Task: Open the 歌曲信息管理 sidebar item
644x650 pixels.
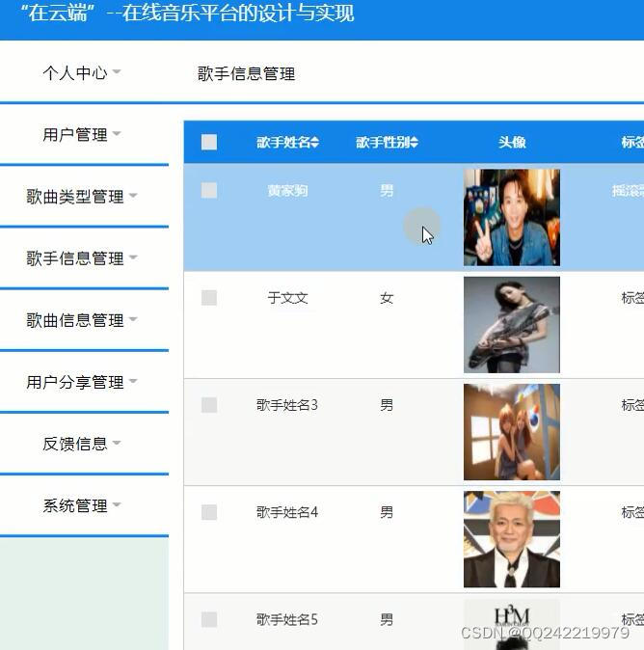Action: tap(75, 320)
